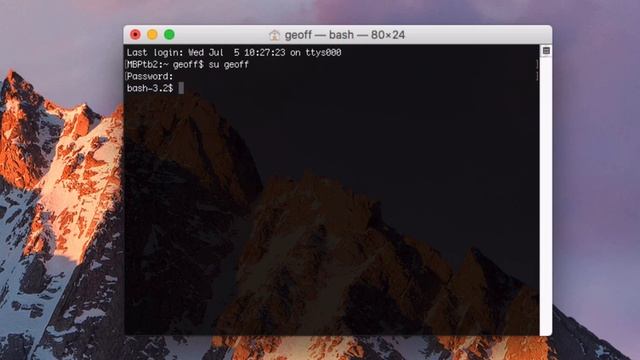Viewport: 640px width, 360px height.
Task: Minimize Terminal using the yellow button
Action: pos(152,35)
